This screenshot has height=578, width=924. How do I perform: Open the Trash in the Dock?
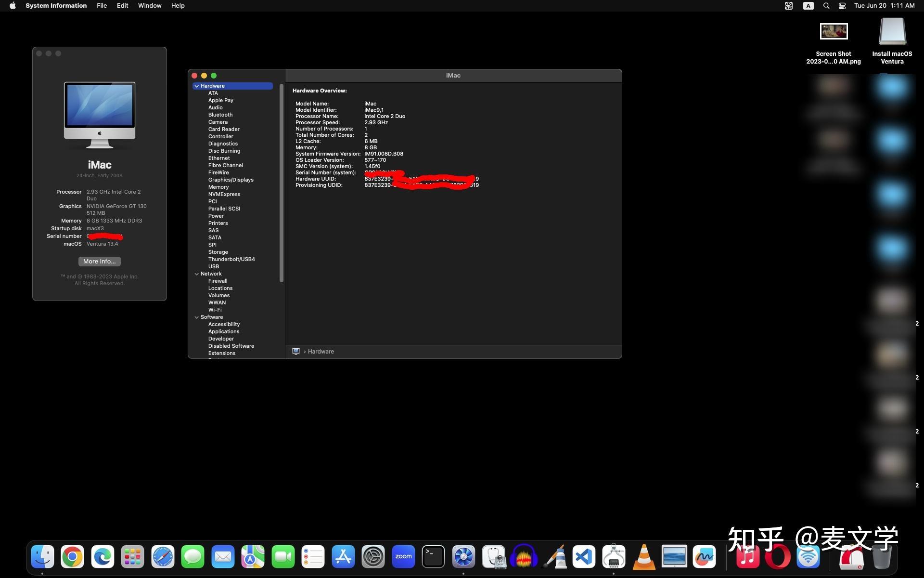coord(882,557)
